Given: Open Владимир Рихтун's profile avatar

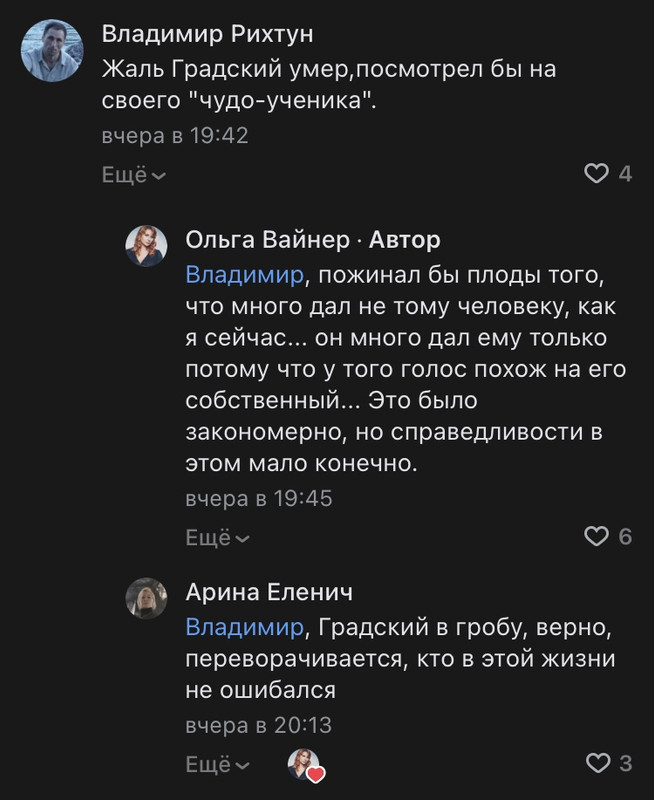Looking at the screenshot, I should pyautogui.click(x=52, y=51).
